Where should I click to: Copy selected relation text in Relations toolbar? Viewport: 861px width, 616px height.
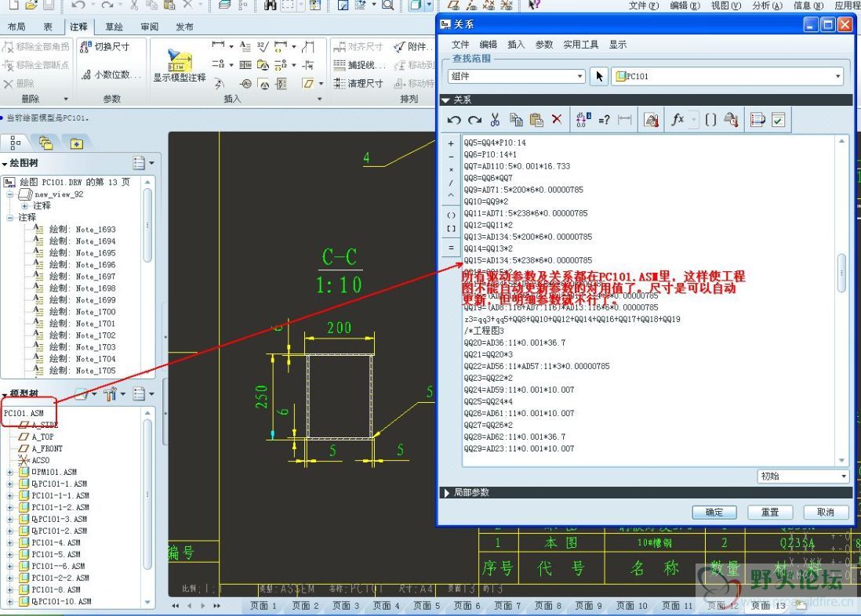click(516, 120)
